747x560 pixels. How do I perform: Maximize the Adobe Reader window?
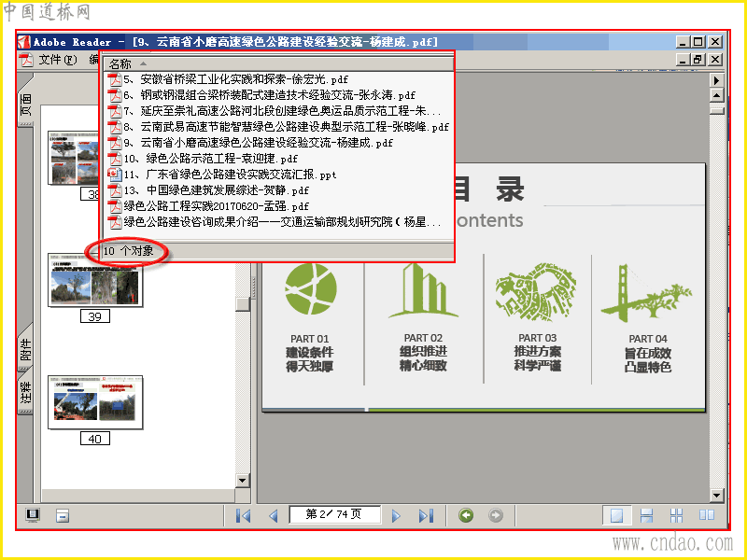tap(698, 42)
